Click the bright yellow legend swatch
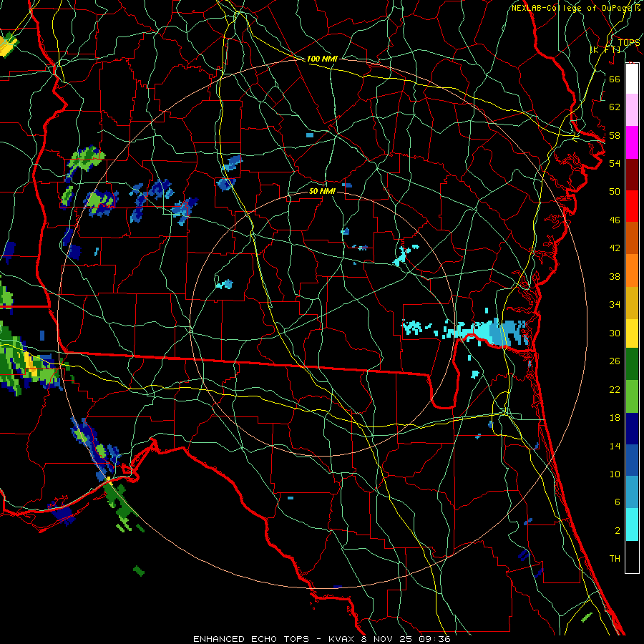 pos(632,333)
